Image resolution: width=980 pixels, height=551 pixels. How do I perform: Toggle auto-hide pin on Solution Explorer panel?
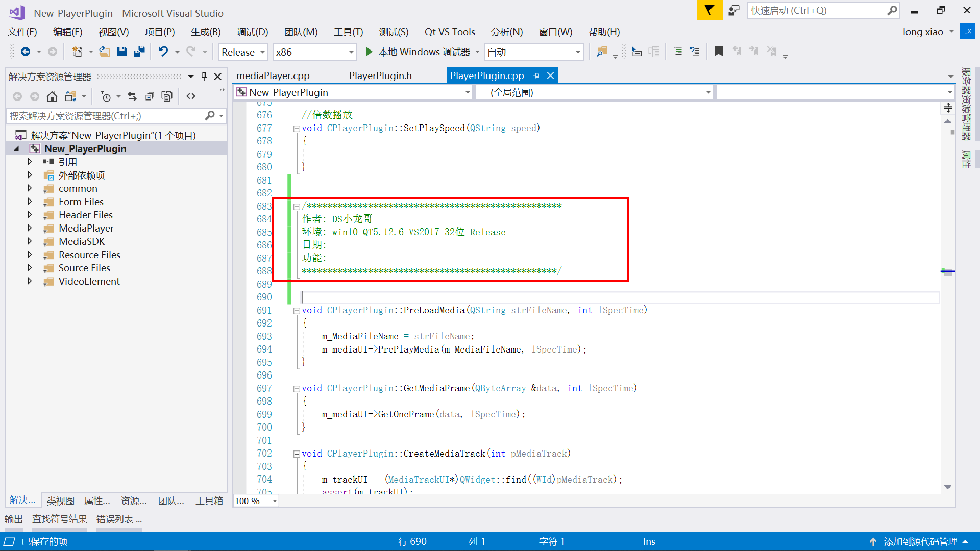point(204,77)
